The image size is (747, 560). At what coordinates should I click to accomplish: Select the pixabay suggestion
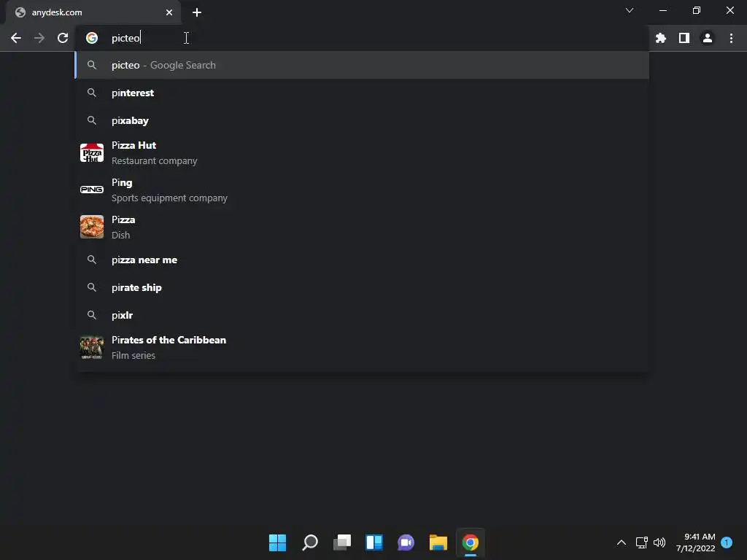click(362, 120)
